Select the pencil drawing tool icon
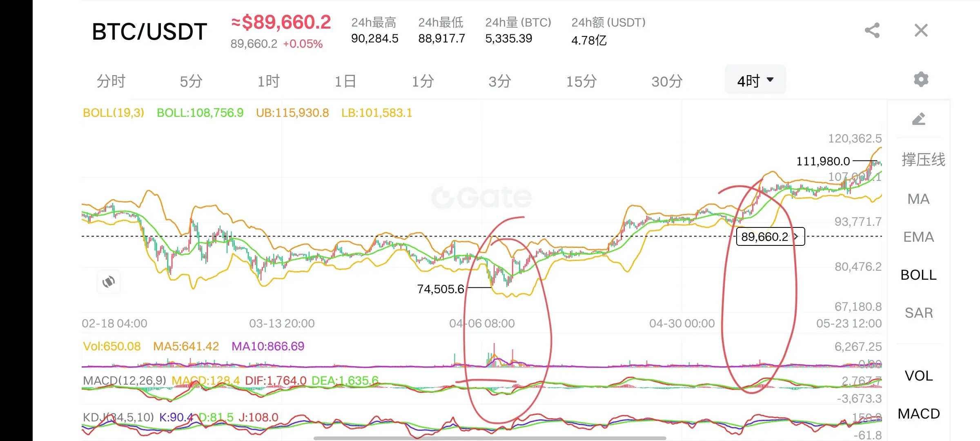Image resolution: width=980 pixels, height=441 pixels. 918,119
